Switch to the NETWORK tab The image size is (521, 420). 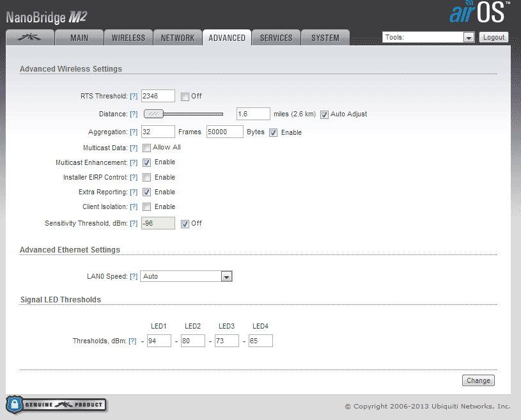(x=178, y=38)
